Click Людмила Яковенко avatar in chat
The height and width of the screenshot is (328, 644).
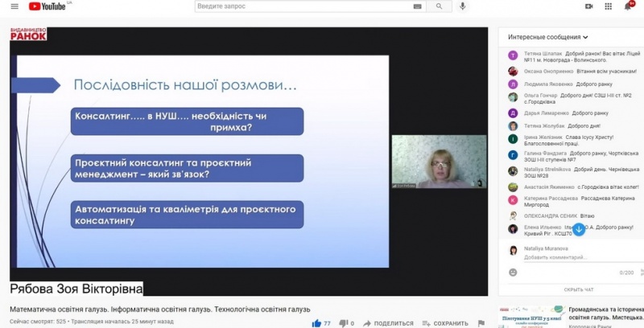(513, 84)
